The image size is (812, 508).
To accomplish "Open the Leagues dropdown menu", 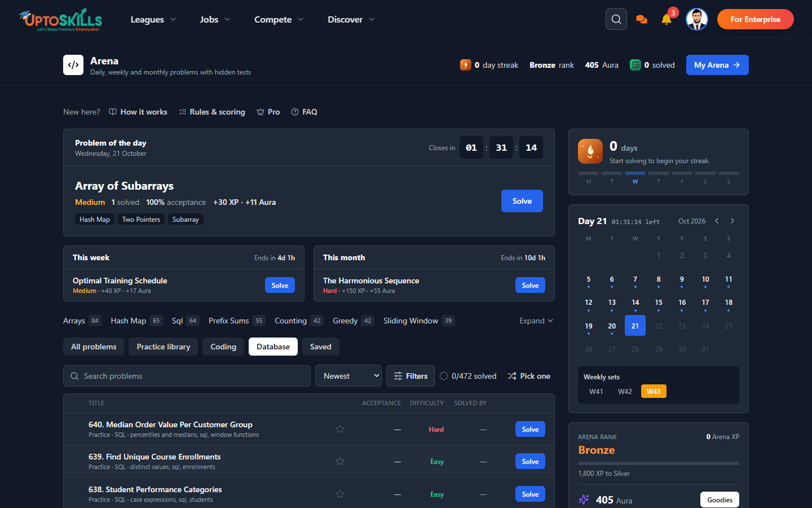I will coord(153,19).
